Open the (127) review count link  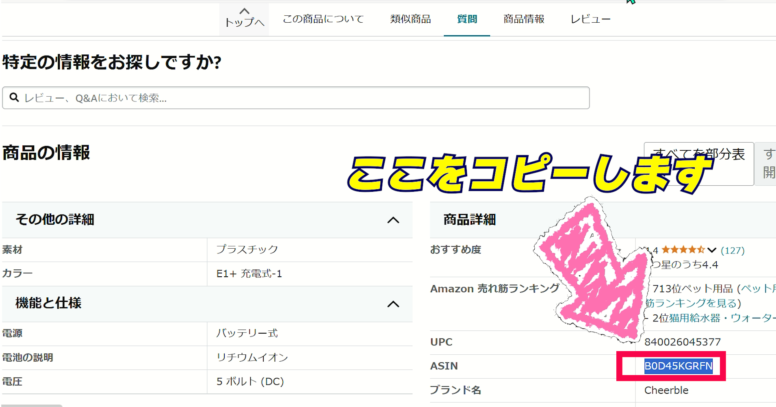coord(733,250)
